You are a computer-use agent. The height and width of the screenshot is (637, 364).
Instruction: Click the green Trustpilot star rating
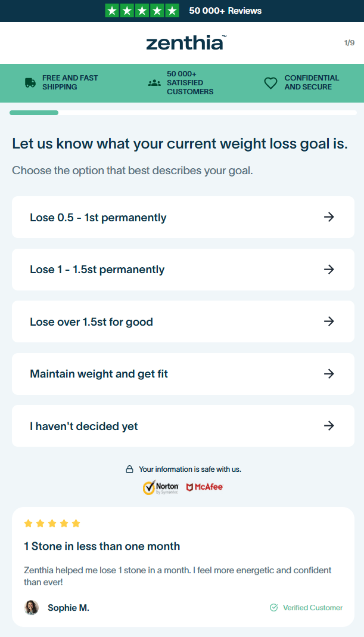[x=142, y=11]
